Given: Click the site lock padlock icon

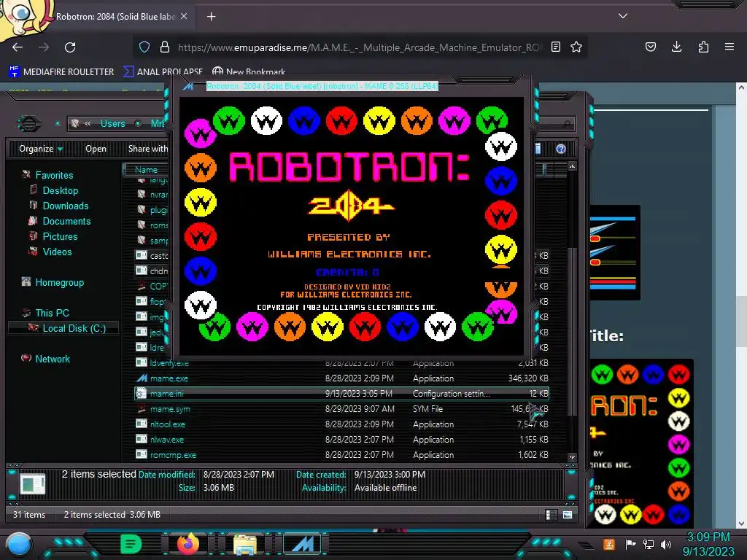Looking at the screenshot, I should coord(165,47).
